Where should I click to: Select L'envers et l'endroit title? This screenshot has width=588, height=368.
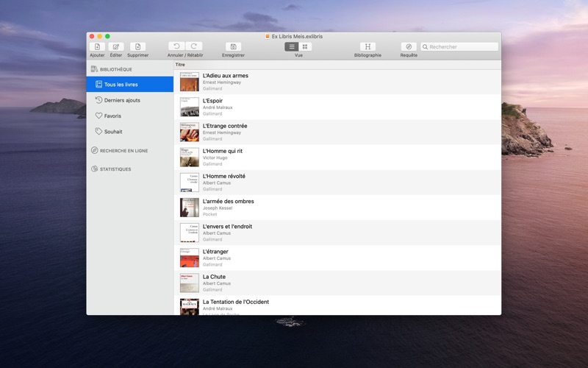(x=227, y=227)
